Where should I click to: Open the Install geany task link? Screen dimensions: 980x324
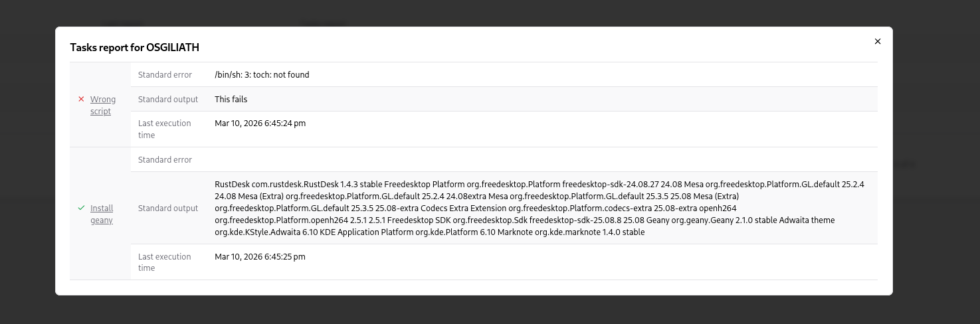(x=102, y=214)
